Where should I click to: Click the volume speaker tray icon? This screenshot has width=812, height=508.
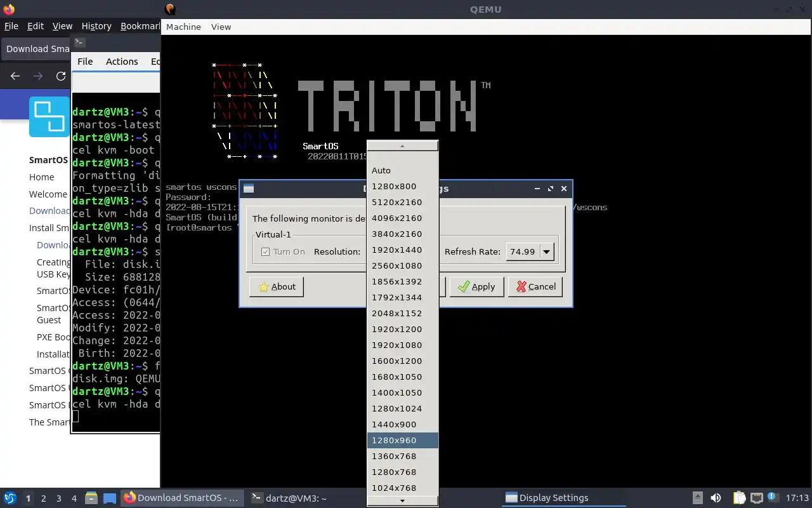716,498
